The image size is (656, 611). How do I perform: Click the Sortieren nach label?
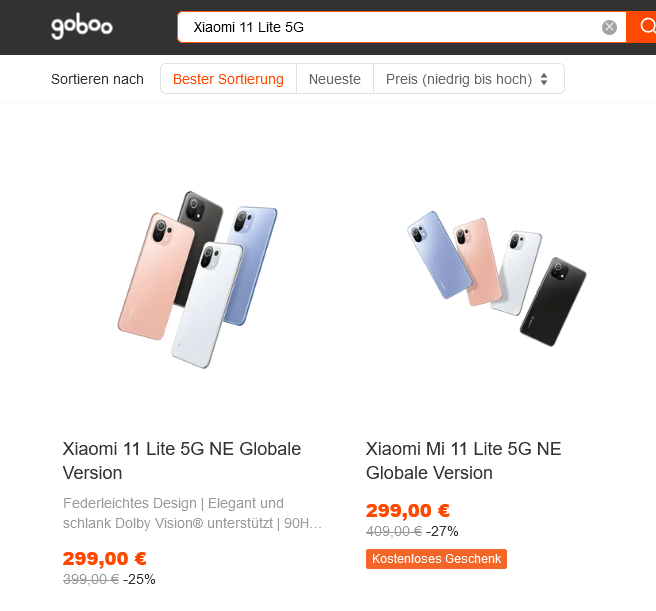coord(97,79)
